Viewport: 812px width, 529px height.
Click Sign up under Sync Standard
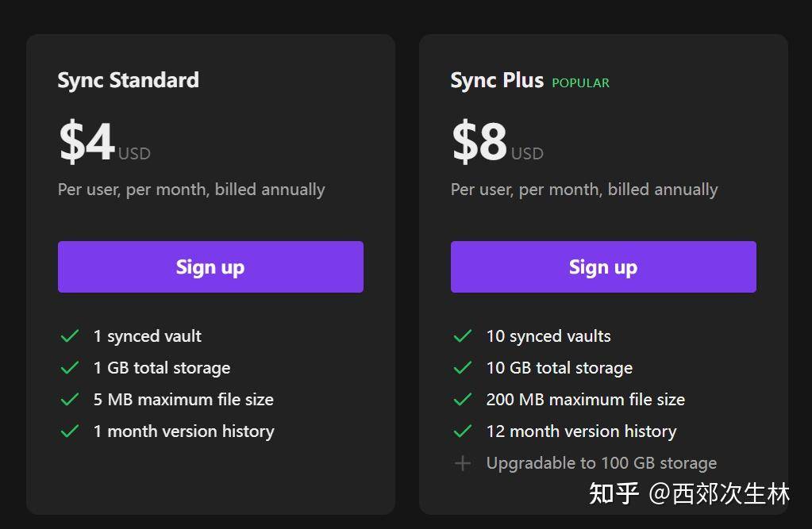click(210, 266)
